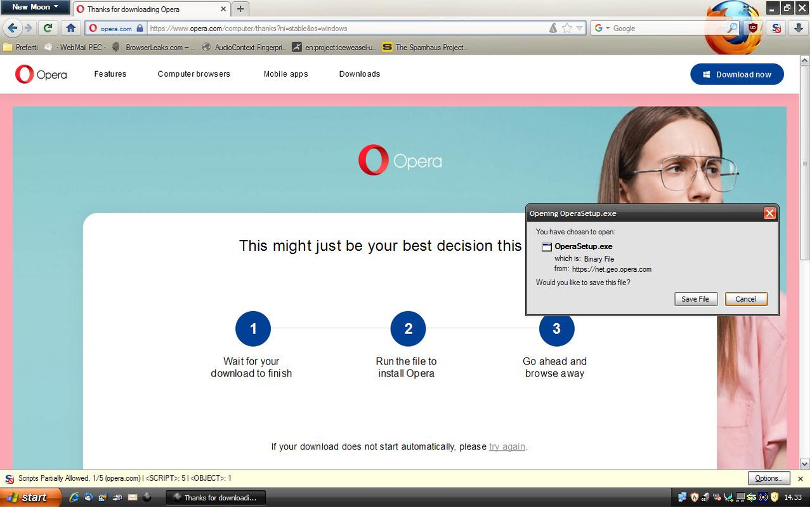The image size is (812, 508).
Task: Click the taskbar clock showing 14.33
Action: click(x=793, y=498)
